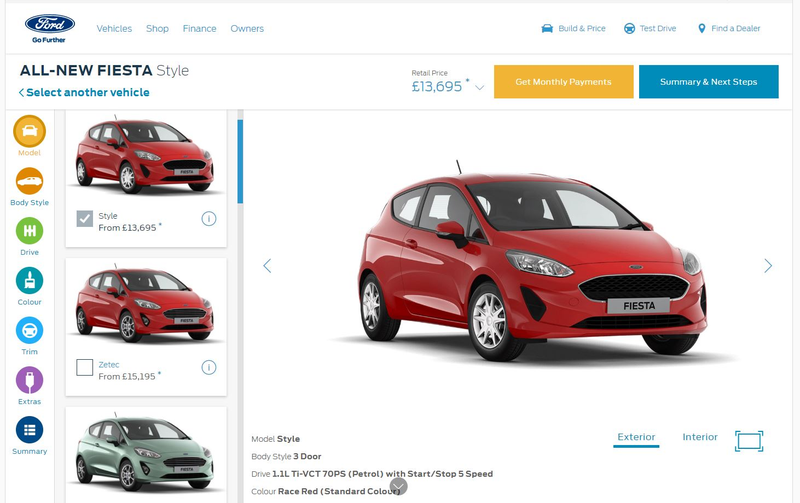This screenshot has width=800, height=503.
Task: Open the Shop menu
Action: 157,29
